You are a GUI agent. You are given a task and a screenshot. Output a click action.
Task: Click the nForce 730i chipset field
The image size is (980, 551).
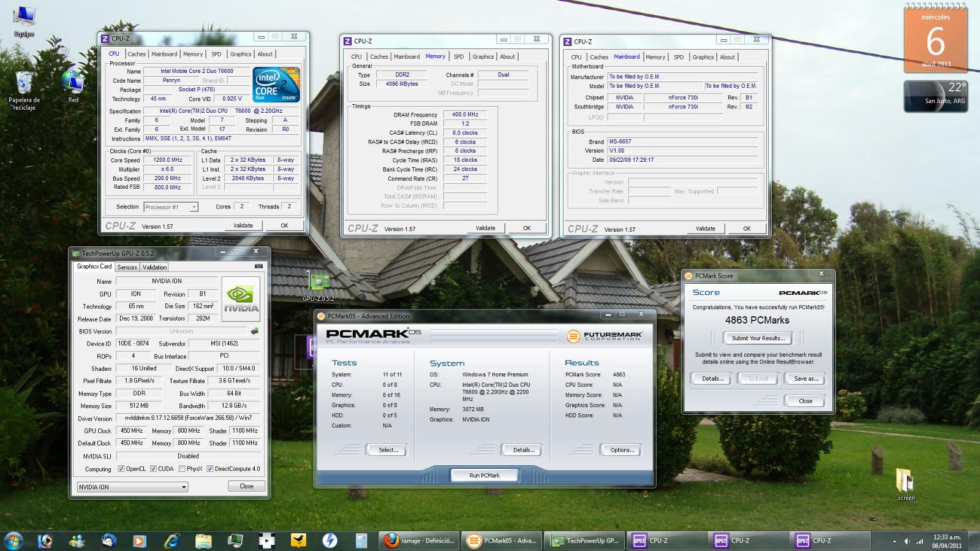pyautogui.click(x=683, y=97)
